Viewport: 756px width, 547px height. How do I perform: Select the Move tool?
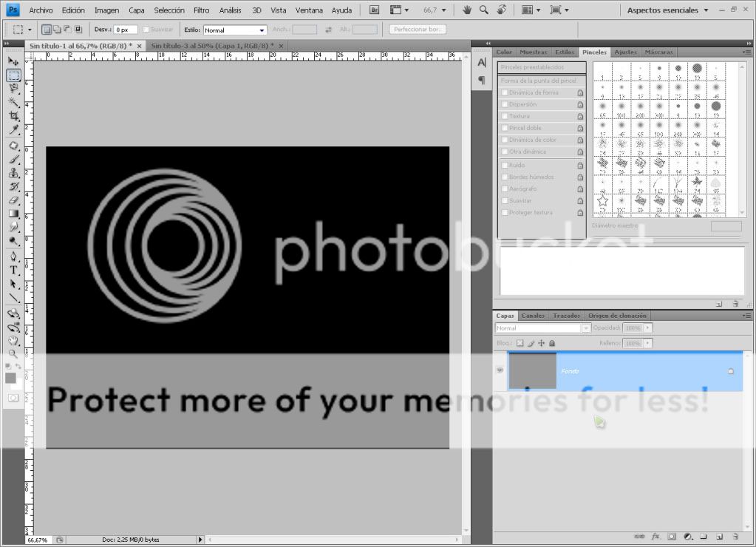point(13,61)
